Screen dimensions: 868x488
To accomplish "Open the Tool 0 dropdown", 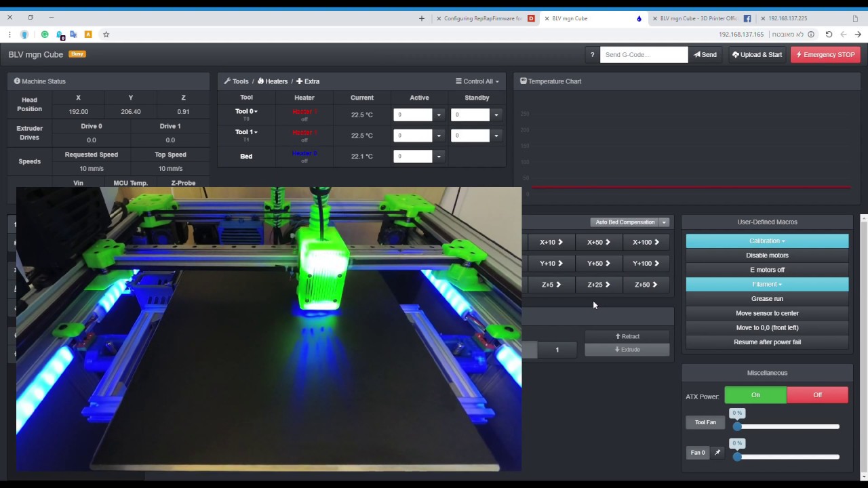I will pyautogui.click(x=246, y=111).
